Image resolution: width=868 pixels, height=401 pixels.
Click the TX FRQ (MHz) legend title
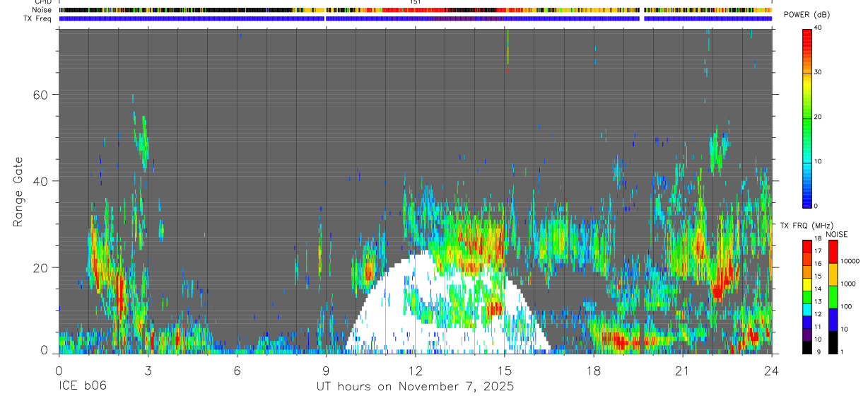coord(807,226)
